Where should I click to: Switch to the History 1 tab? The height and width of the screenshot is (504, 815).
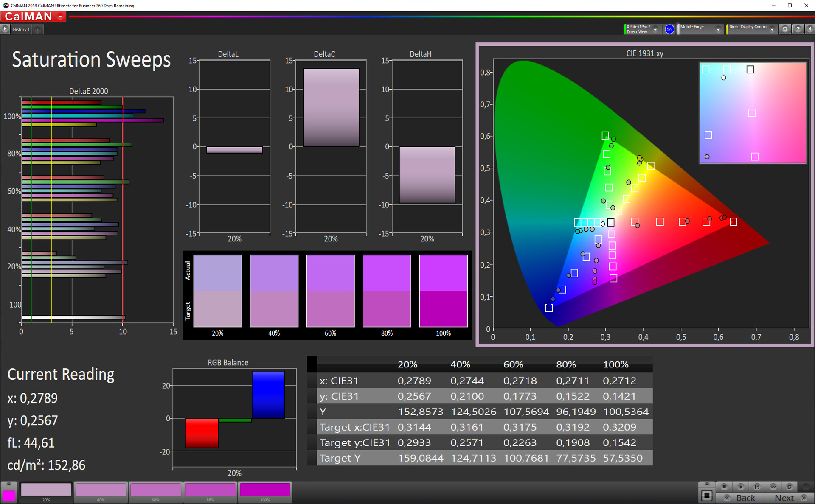pos(21,29)
